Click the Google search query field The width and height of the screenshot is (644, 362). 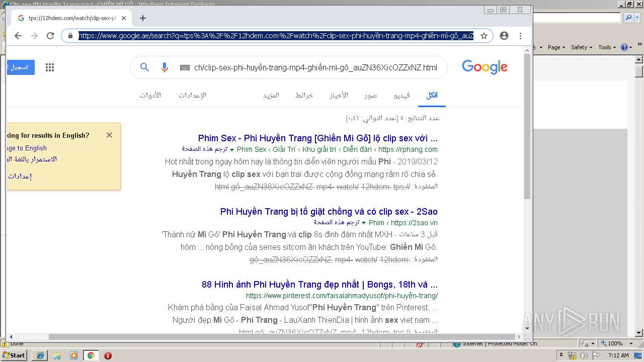point(315,67)
